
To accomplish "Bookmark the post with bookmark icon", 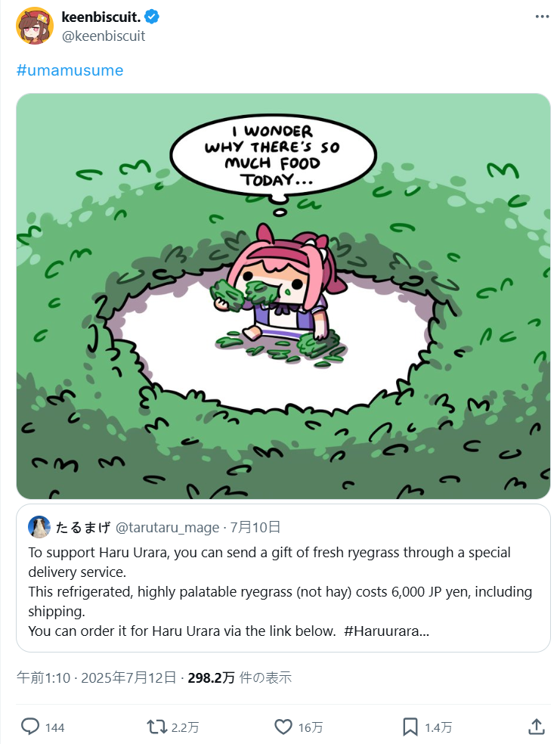I will [x=410, y=727].
